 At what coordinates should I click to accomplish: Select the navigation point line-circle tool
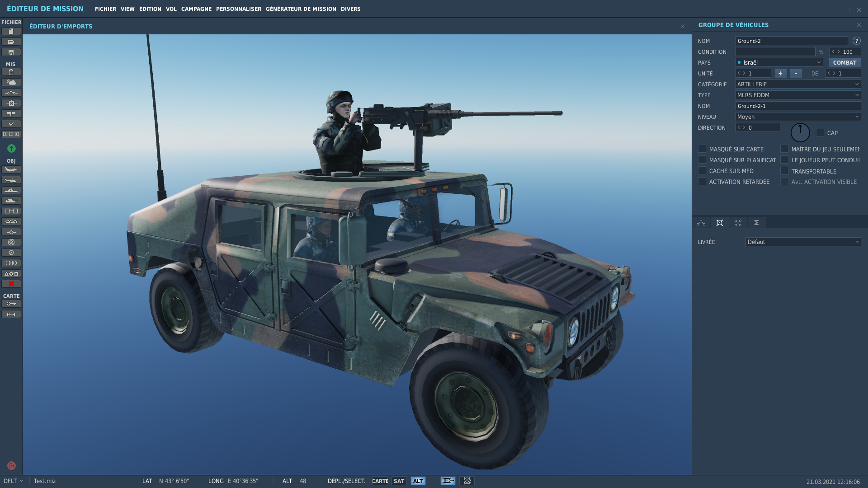coord(11,232)
